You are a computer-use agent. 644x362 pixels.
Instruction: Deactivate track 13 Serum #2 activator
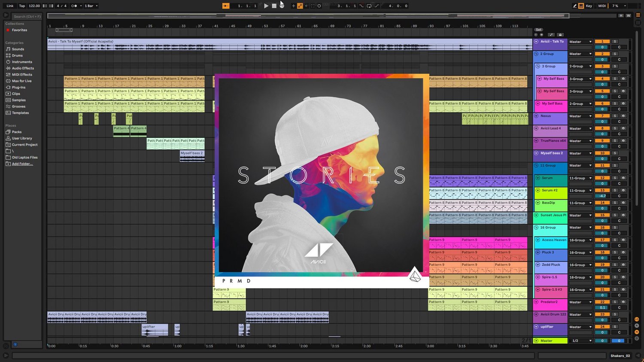(x=602, y=190)
